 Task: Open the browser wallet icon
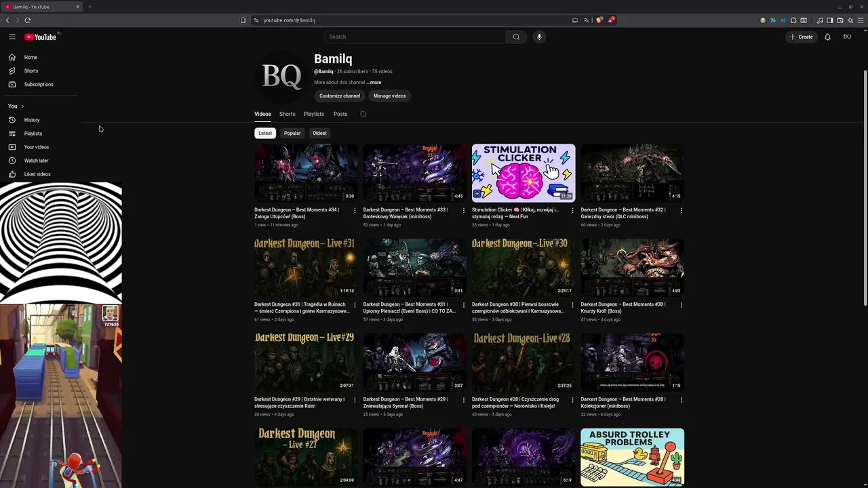(x=840, y=20)
